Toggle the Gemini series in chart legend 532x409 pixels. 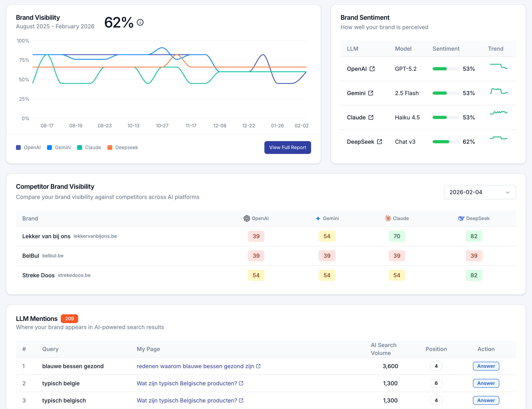click(59, 147)
